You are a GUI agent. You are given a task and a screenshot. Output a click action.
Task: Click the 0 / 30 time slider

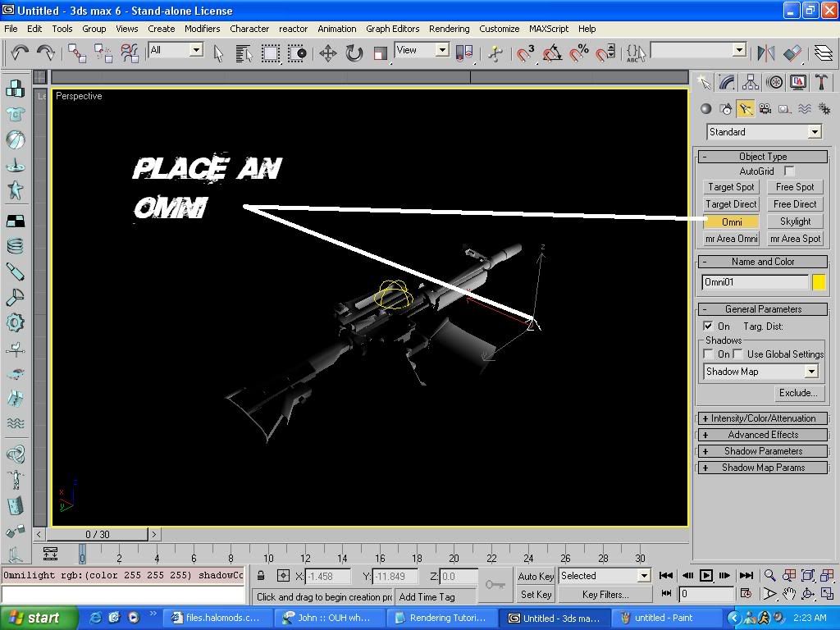pyautogui.click(x=97, y=535)
